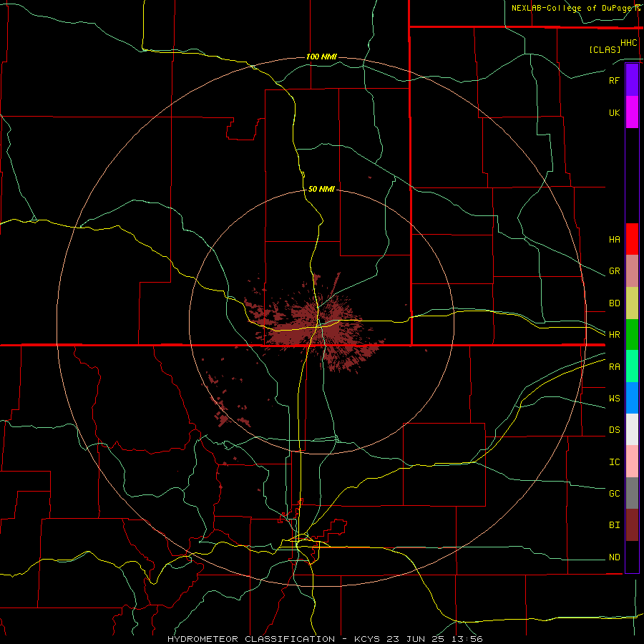Click the "50 NMI" range ring label

point(321,189)
